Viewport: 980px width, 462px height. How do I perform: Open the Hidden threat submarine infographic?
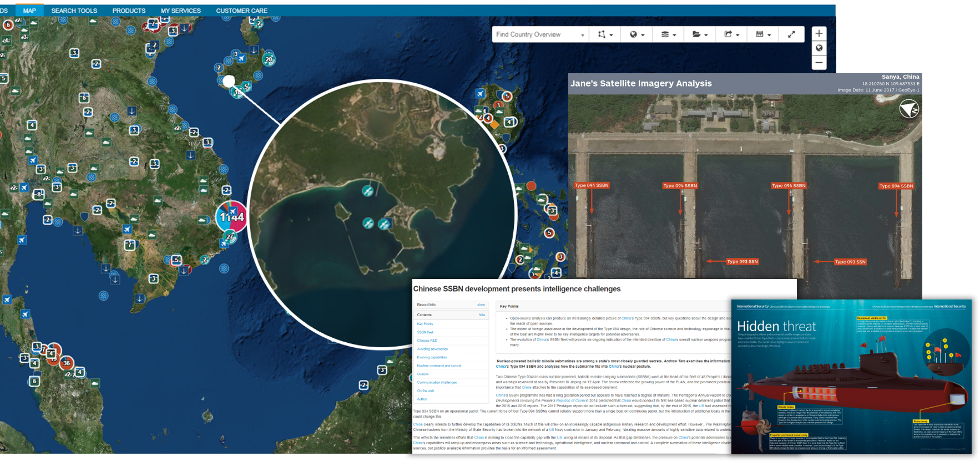851,377
